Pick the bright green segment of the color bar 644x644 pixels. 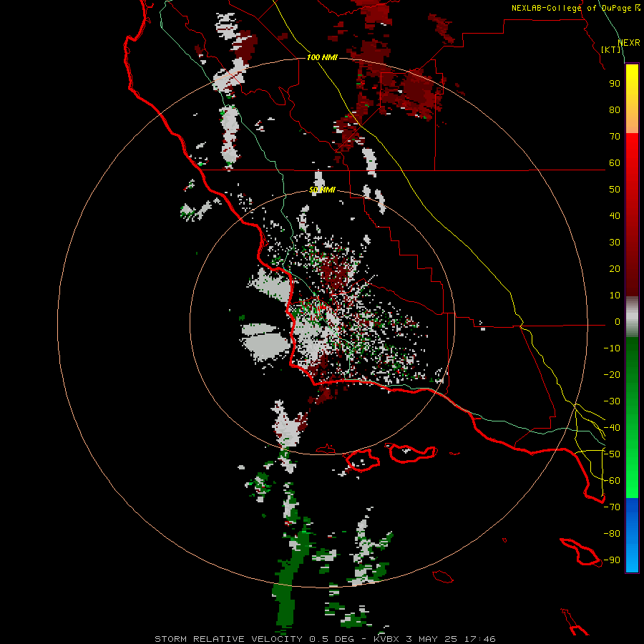tap(632, 472)
